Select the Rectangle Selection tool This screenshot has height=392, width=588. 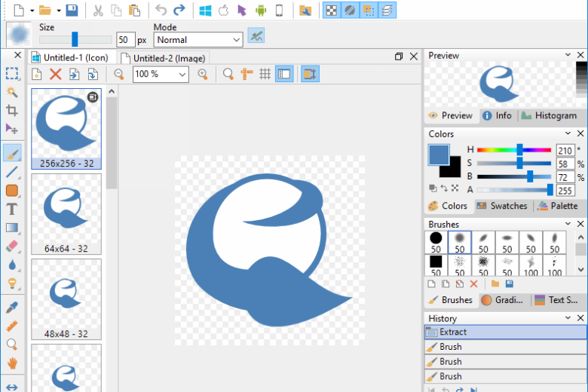pyautogui.click(x=12, y=74)
